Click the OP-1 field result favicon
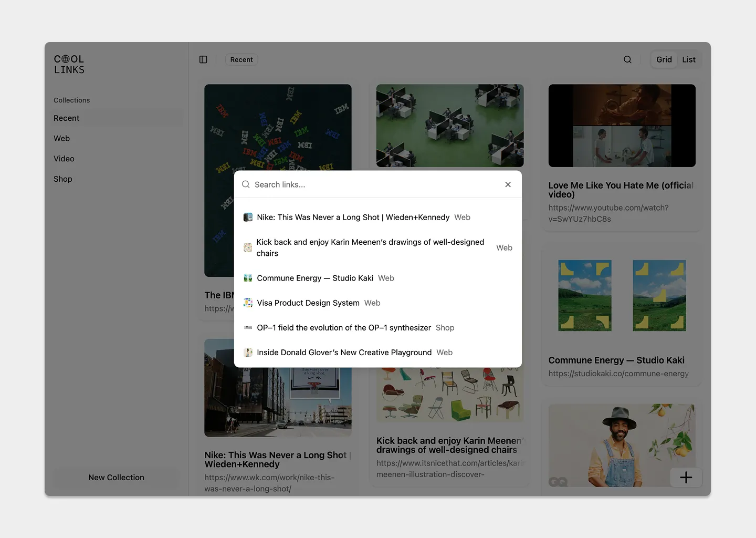Image resolution: width=756 pixels, height=538 pixels. 248,327
